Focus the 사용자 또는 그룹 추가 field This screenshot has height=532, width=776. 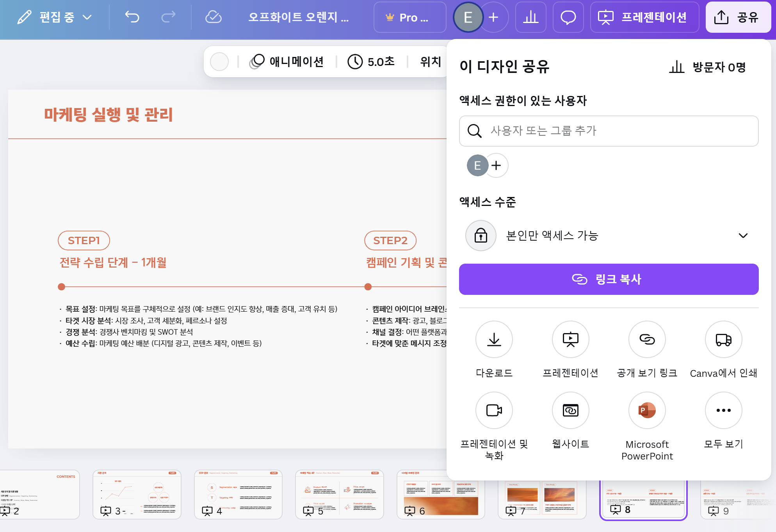pyautogui.click(x=609, y=131)
